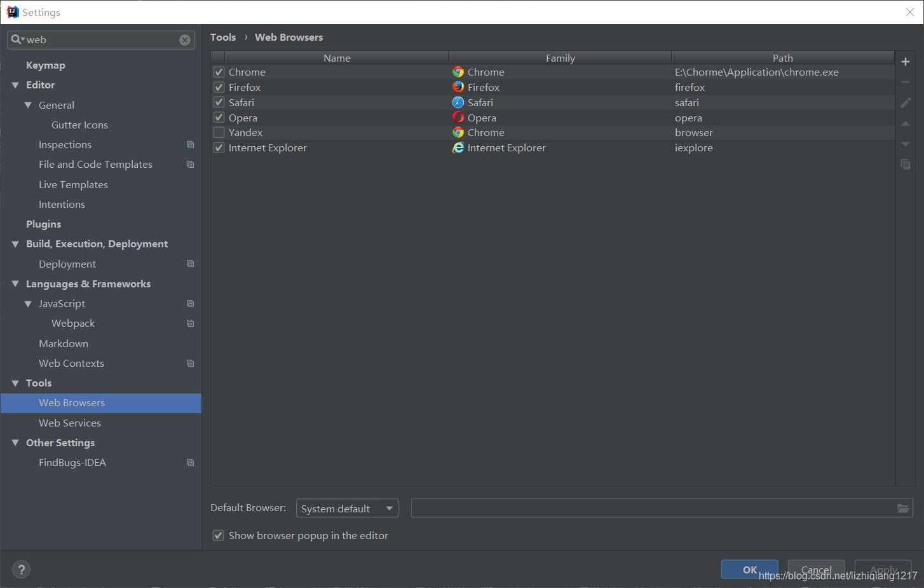Viewport: 924px width, 588px height.
Task: Enable the Yandex browser checkbox
Action: (219, 132)
